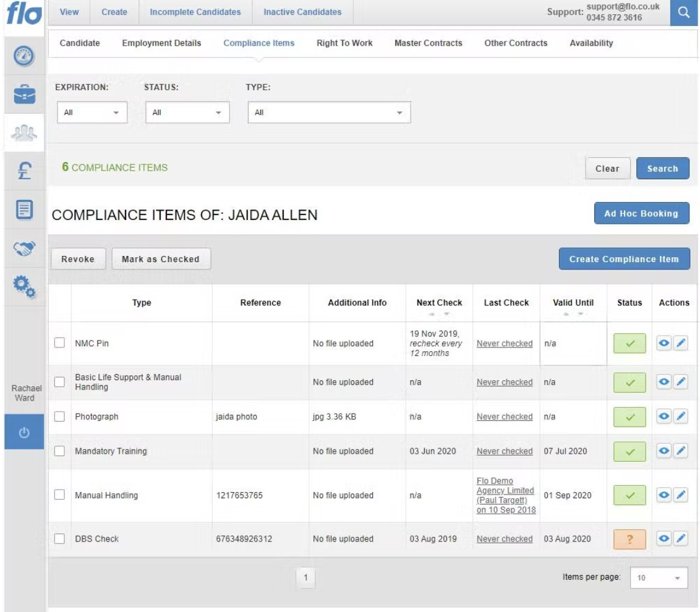Tick the DBS Check checkbox

(59, 538)
